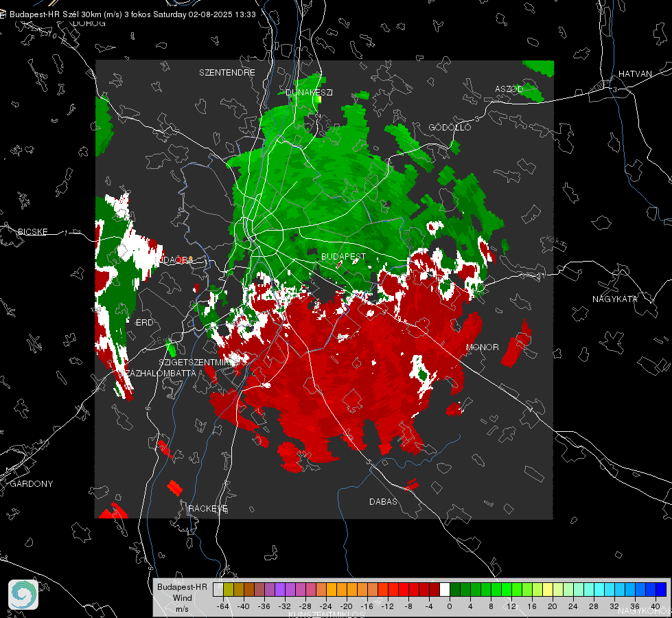Click the DABAS map label
The height and width of the screenshot is (618, 672).
click(x=383, y=501)
